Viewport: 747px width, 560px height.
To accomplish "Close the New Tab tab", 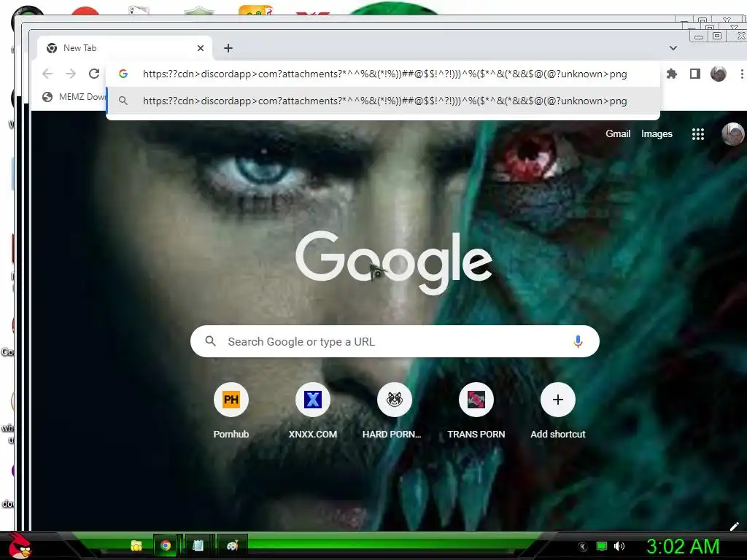I will 201,48.
